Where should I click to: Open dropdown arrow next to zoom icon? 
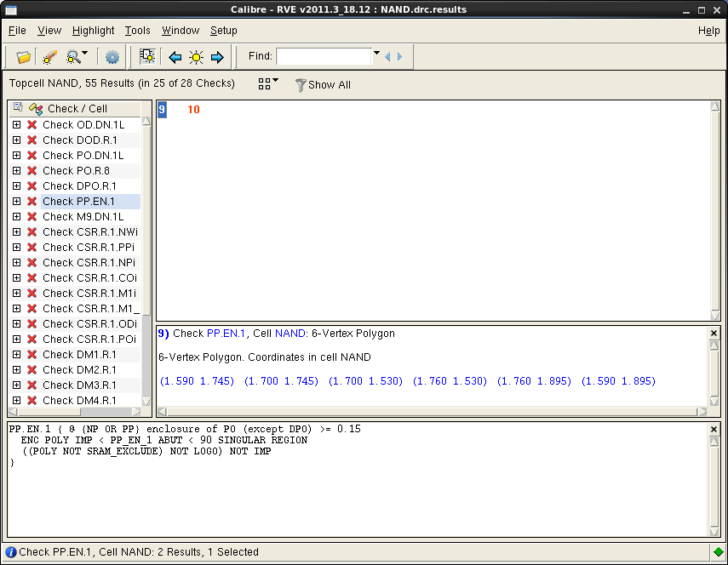pyautogui.click(x=84, y=53)
